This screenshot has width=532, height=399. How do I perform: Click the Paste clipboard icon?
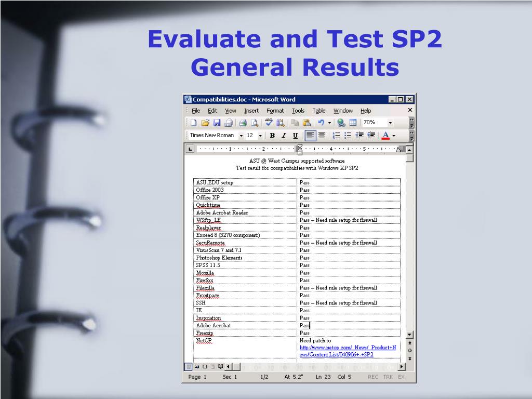click(x=307, y=123)
